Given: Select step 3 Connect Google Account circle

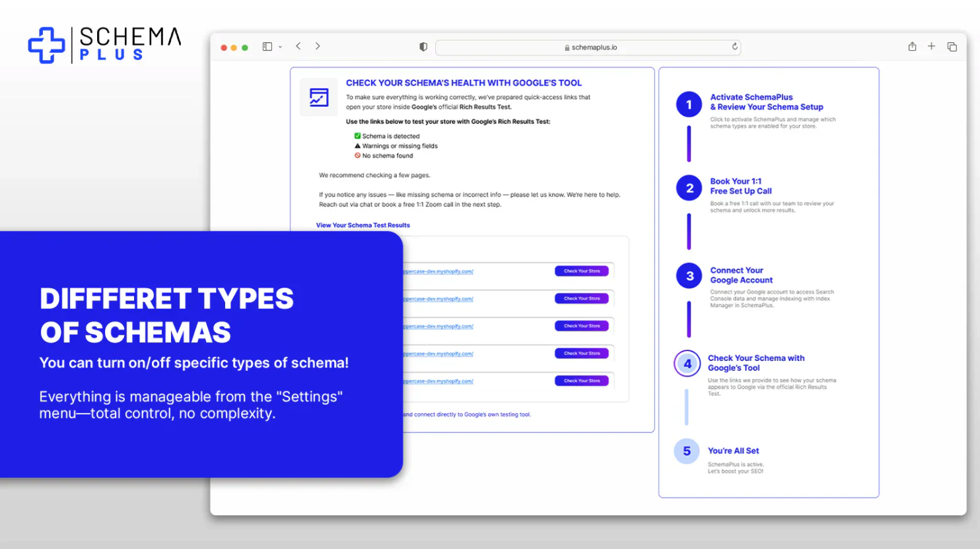Looking at the screenshot, I should click(x=689, y=276).
